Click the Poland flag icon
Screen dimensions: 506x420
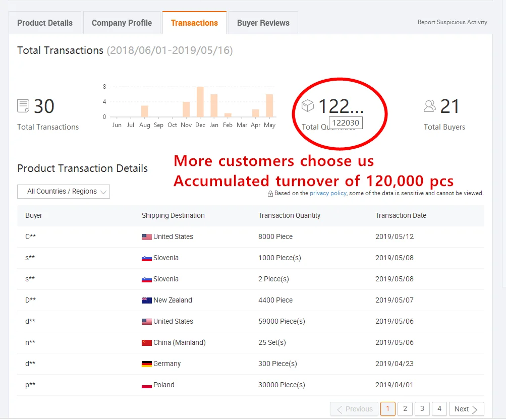pyautogui.click(x=147, y=385)
